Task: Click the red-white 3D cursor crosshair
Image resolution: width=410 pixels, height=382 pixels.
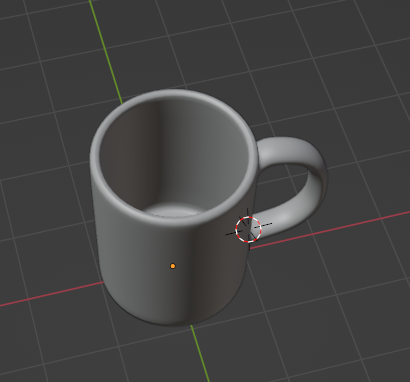Action: tap(248, 229)
